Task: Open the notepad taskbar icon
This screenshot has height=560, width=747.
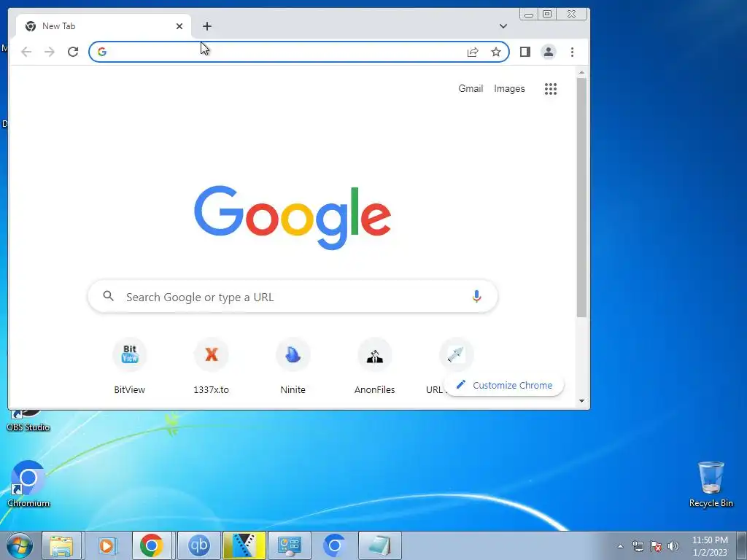Action: pyautogui.click(x=379, y=545)
